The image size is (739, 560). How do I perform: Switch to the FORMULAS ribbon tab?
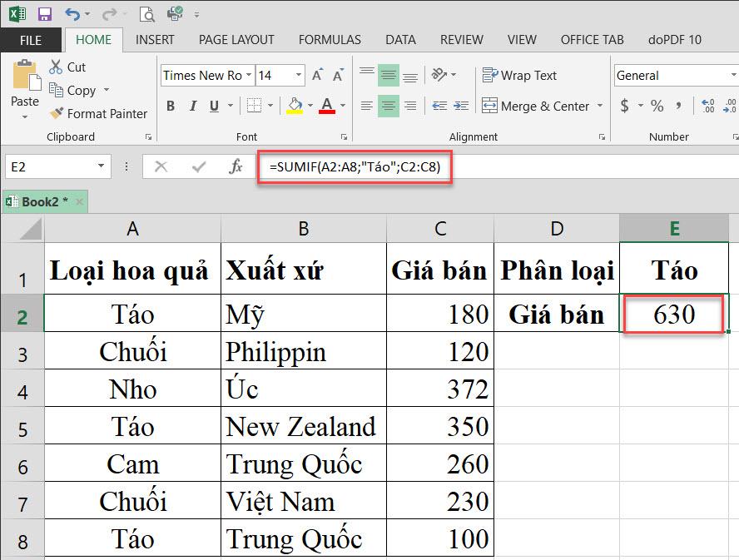(330, 39)
